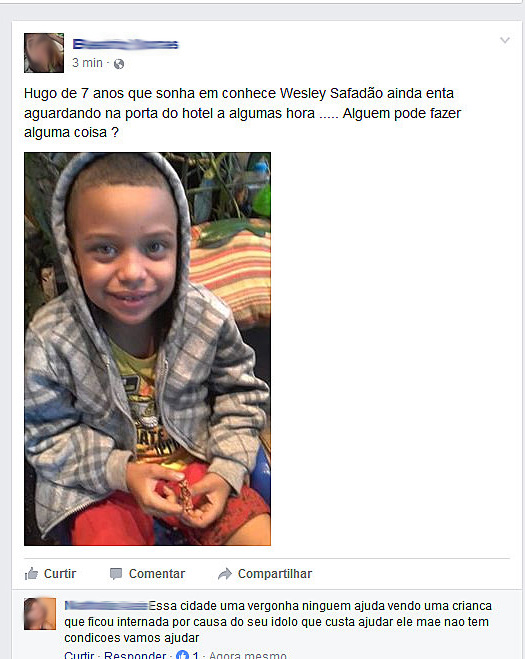The width and height of the screenshot is (525, 659).
Task: Click the Curtir link under the comment
Action: 79,655
